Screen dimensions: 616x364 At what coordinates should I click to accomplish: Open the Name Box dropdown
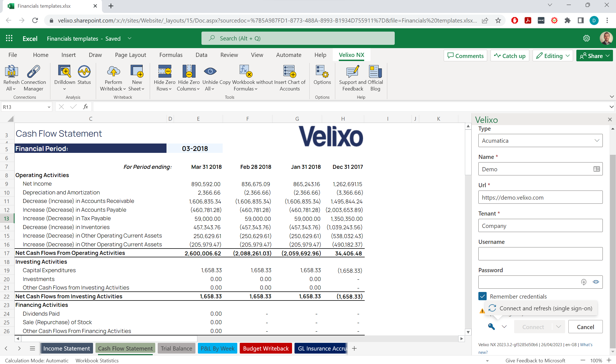[49, 107]
